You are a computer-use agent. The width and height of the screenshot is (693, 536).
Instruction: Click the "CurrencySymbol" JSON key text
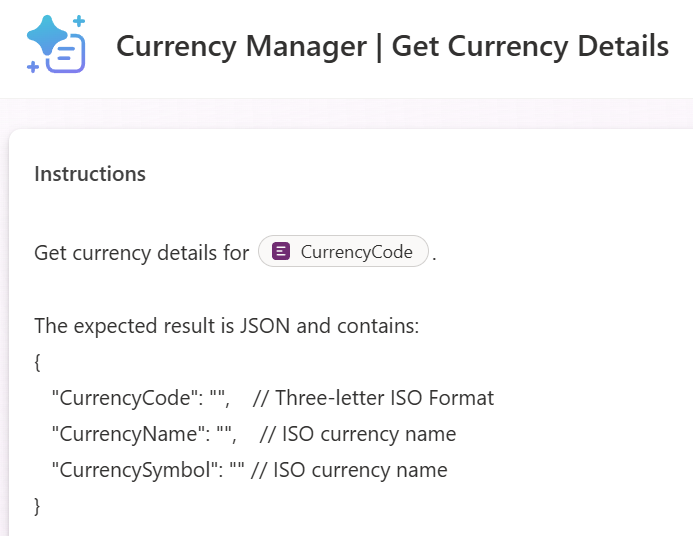click(133, 470)
